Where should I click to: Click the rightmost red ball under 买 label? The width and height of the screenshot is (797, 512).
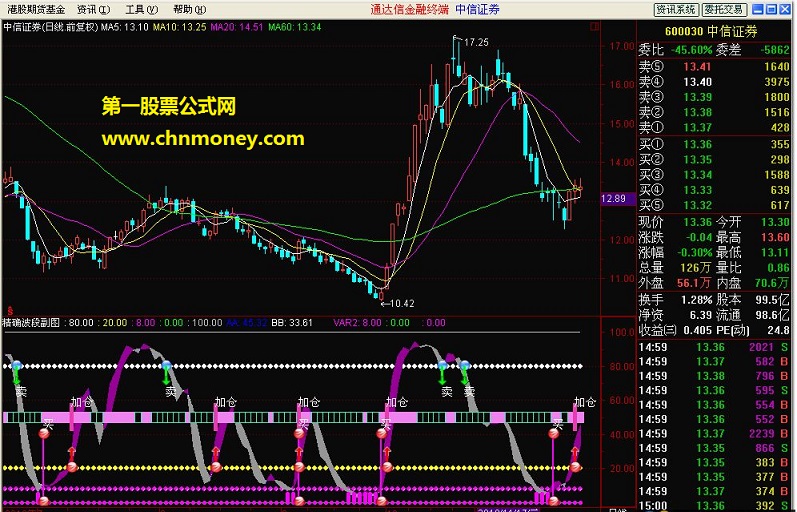554,434
